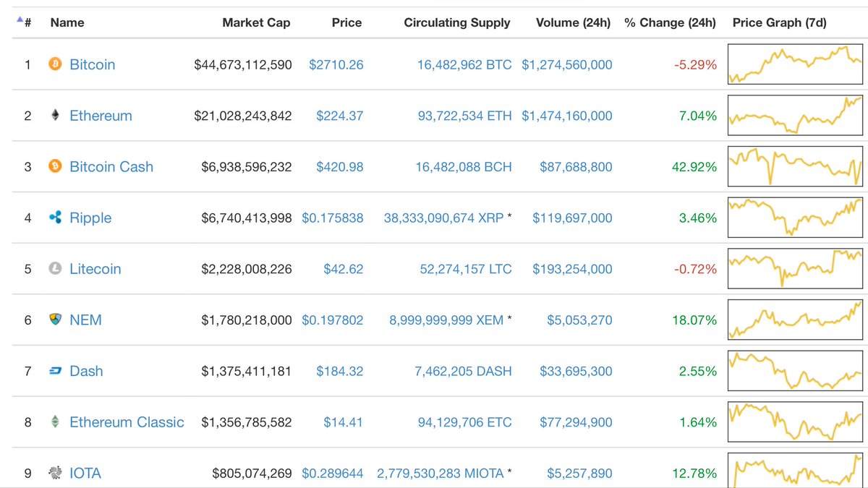Image resolution: width=868 pixels, height=488 pixels.
Task: Click Ethereum volume $1,474,160,000
Action: click(567, 116)
